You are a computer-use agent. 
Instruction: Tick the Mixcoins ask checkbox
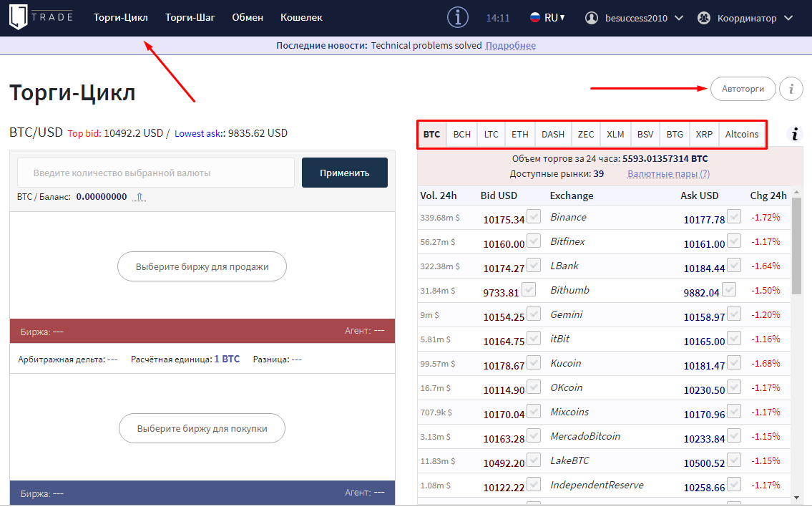point(734,411)
